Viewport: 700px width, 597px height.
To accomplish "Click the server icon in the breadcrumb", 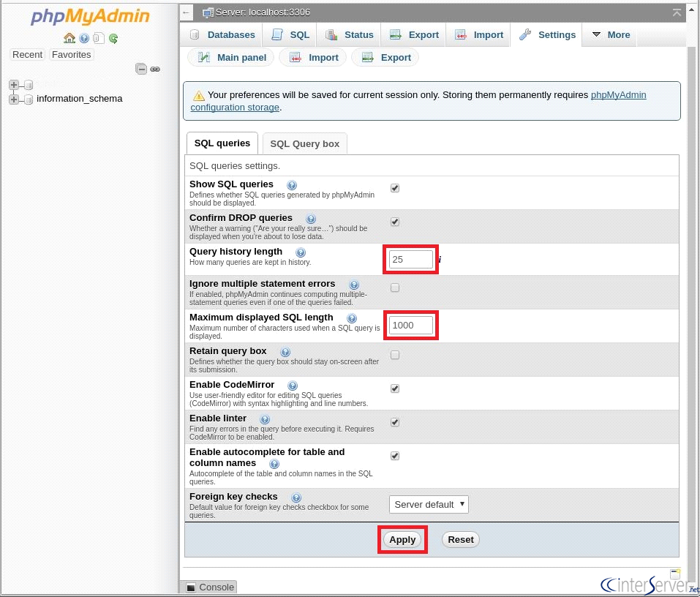I will [x=208, y=12].
